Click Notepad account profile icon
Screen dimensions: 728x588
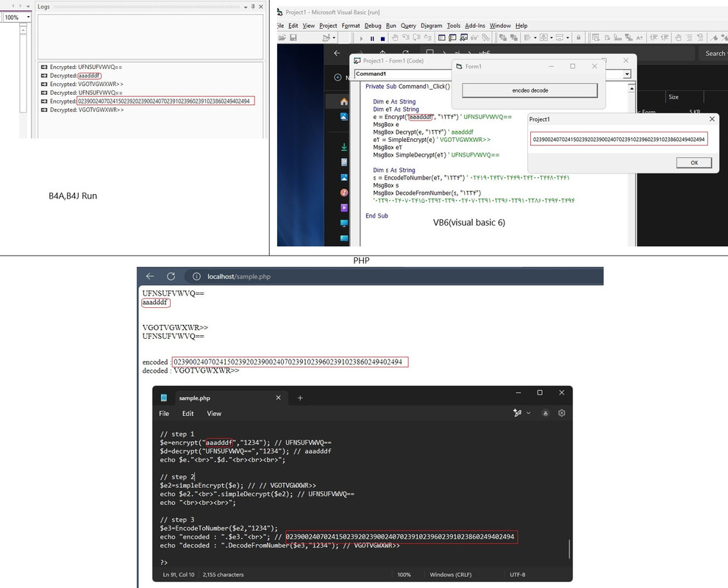click(546, 413)
